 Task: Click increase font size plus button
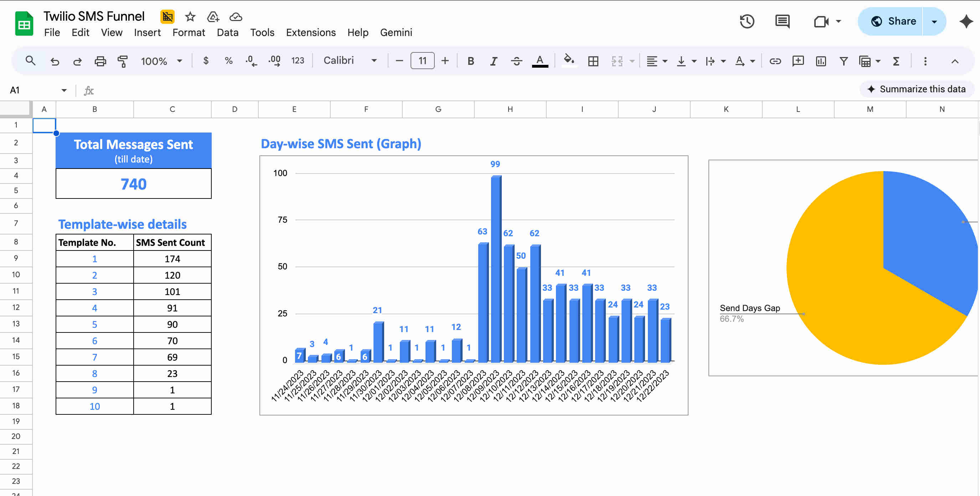(445, 61)
